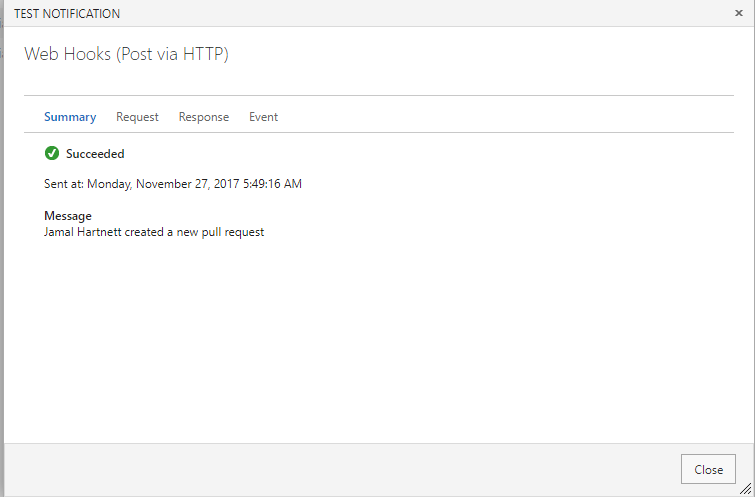View the Response tab
This screenshot has height=497, width=755.
[204, 117]
